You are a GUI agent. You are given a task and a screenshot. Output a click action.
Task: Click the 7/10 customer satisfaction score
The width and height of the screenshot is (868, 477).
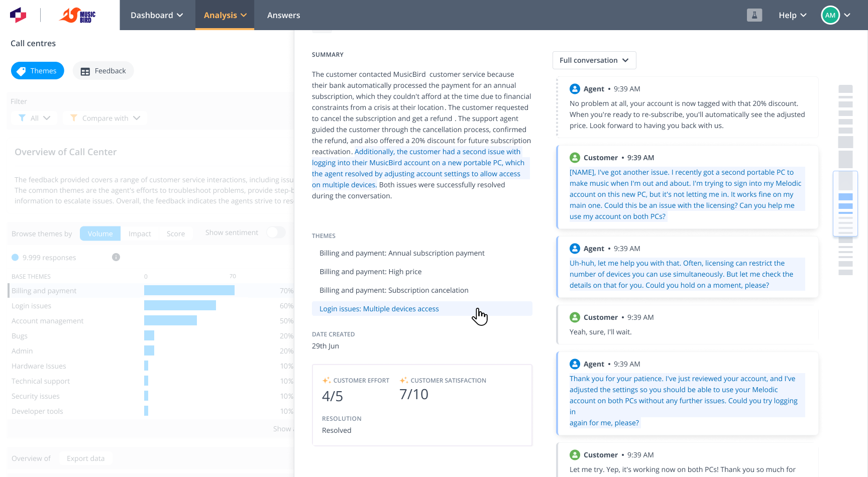click(x=414, y=394)
